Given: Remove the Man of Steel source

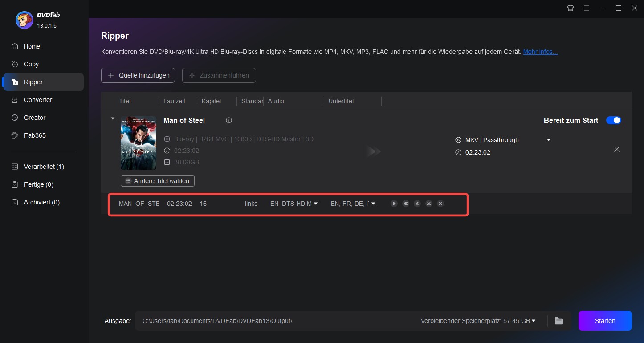Looking at the screenshot, I should point(617,149).
